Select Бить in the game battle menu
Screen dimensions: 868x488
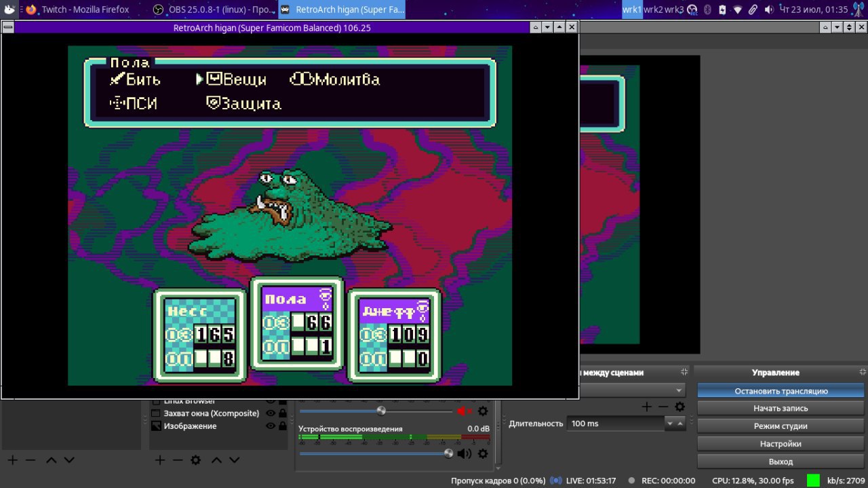tap(136, 79)
